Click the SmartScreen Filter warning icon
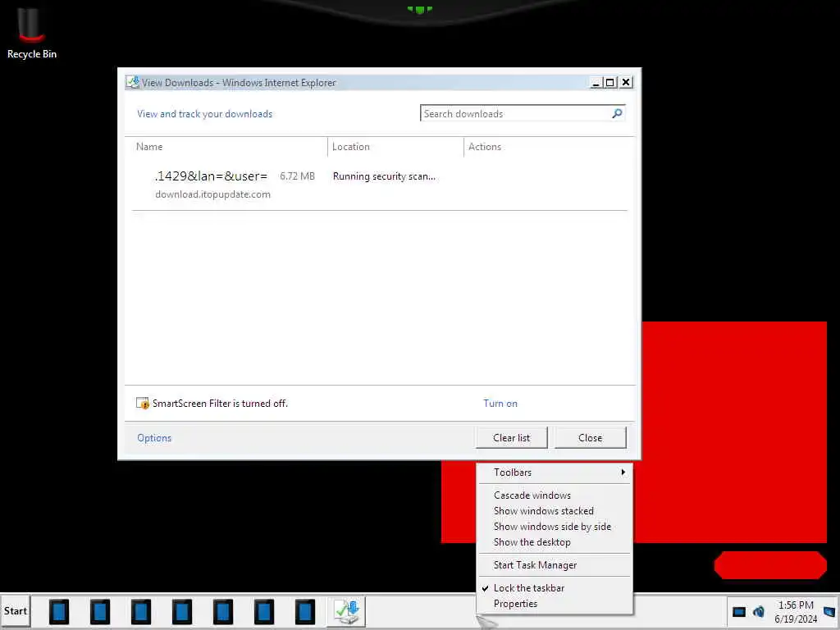This screenshot has height=630, width=840. point(143,404)
